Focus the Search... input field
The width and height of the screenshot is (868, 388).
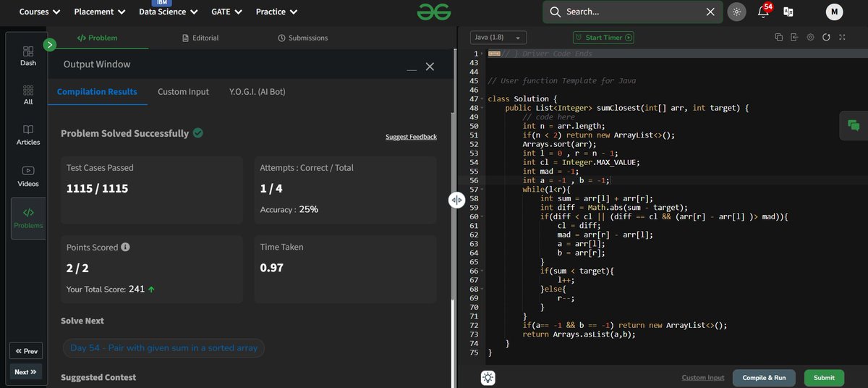(x=633, y=12)
